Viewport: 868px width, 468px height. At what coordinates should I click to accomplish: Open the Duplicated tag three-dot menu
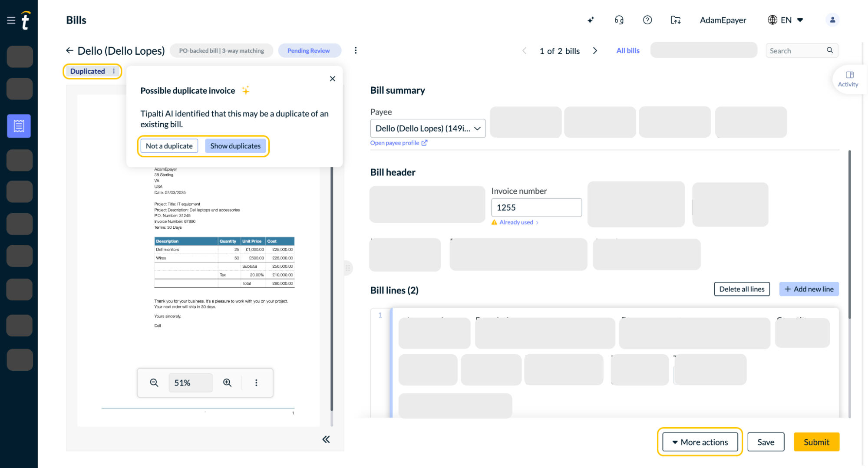[x=114, y=71]
